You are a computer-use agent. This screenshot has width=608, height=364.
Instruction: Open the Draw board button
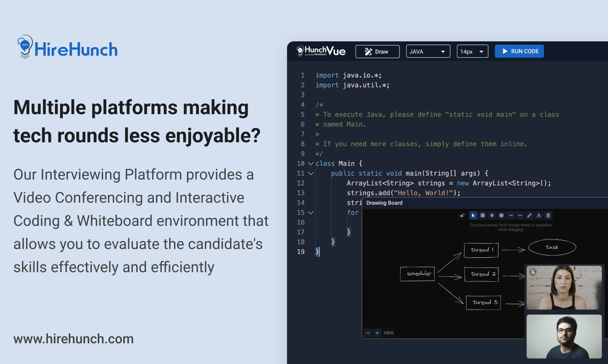tap(378, 52)
